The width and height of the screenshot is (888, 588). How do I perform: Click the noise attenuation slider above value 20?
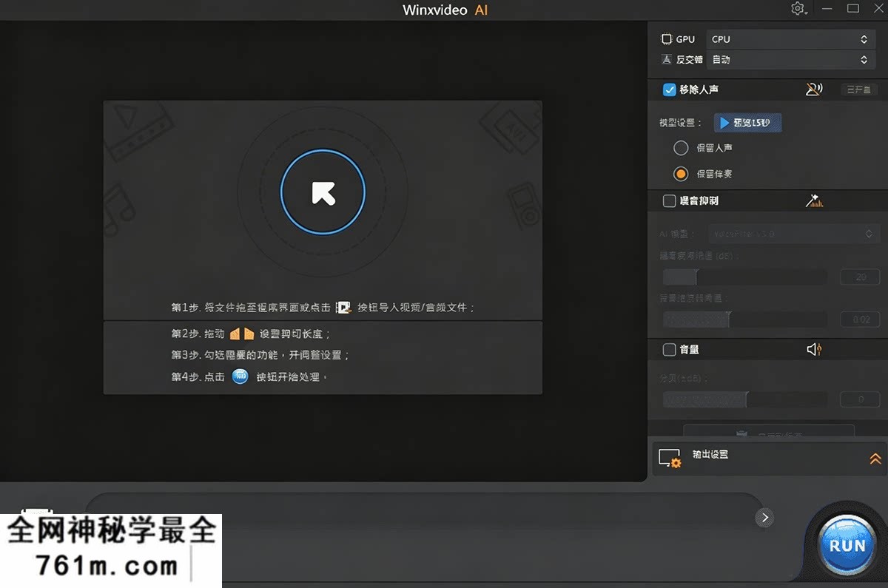point(744,277)
